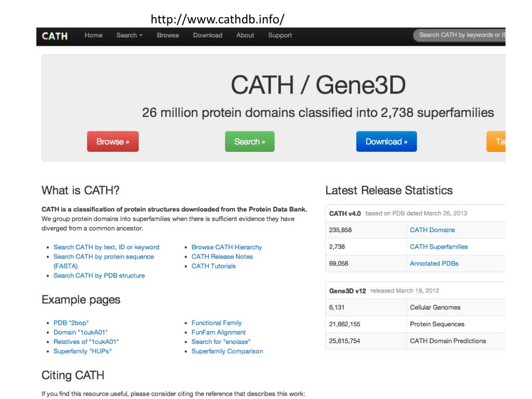Select the value 69,058 in statistics
Screen dimensions: 532x399
click(x=339, y=263)
